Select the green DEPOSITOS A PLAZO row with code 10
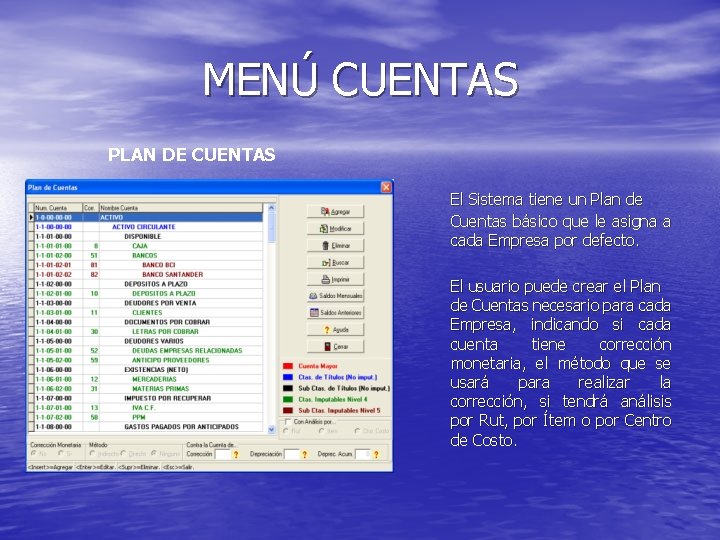720x540 pixels. [x=146, y=293]
